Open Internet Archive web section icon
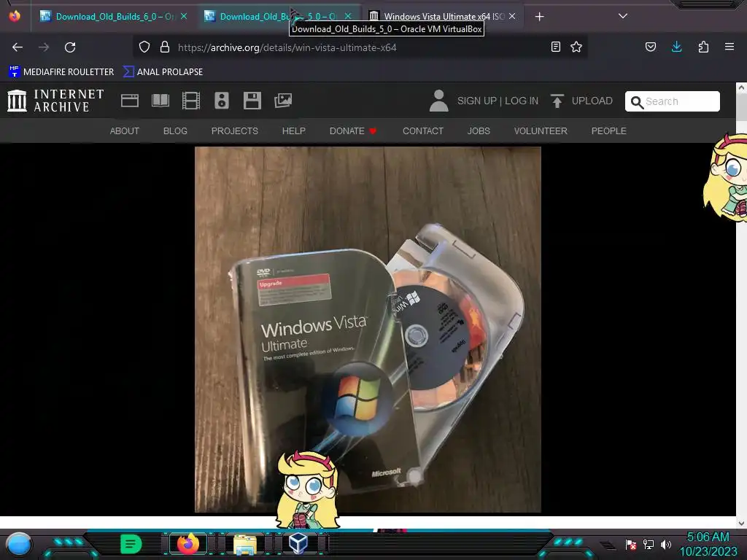The width and height of the screenshot is (747, 560). coord(130,101)
